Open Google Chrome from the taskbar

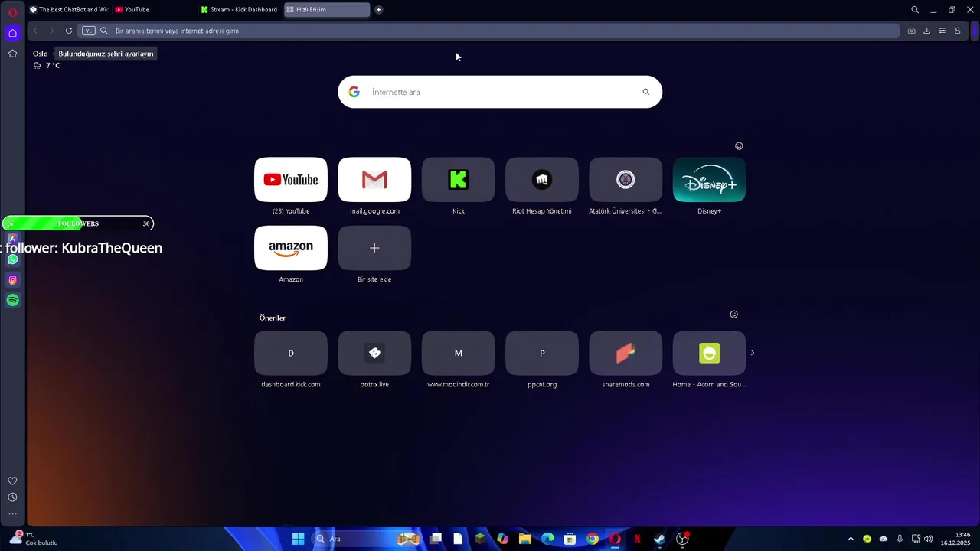point(593,539)
